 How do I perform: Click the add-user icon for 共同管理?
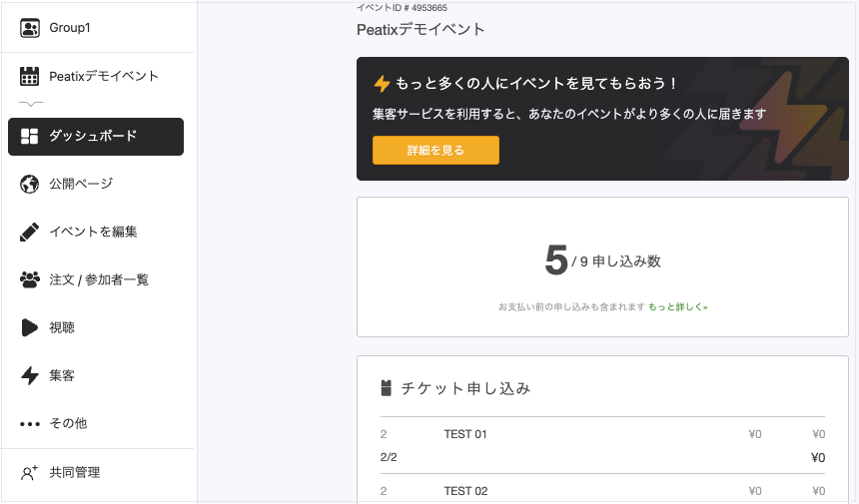(x=29, y=472)
